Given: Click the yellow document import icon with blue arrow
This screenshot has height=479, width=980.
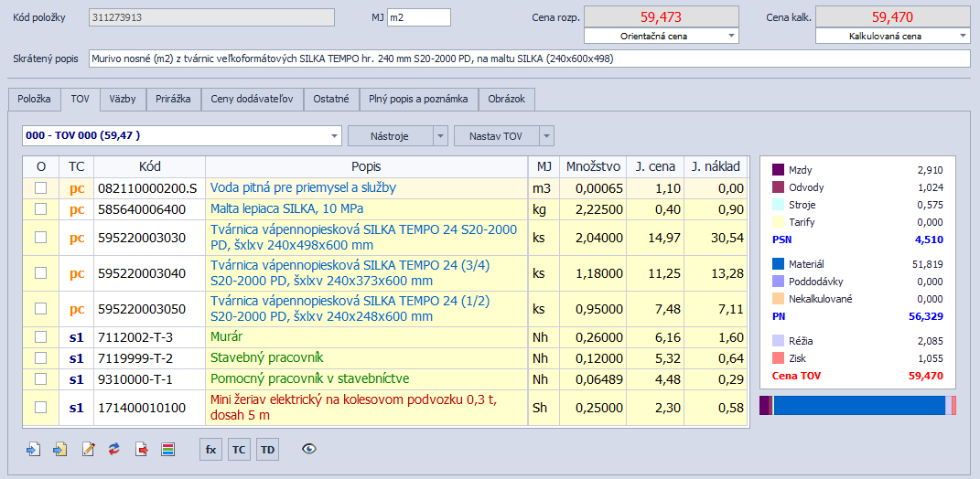Looking at the screenshot, I should [x=61, y=449].
